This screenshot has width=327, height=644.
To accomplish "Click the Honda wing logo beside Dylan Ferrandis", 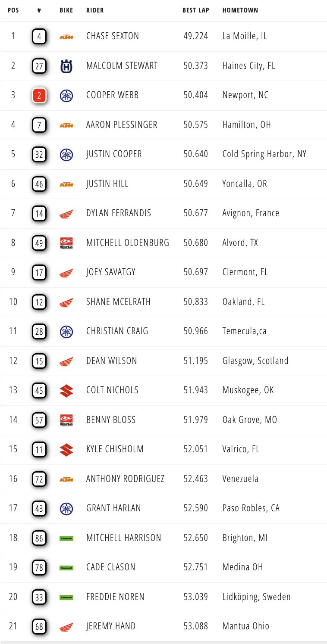I will coord(66,213).
